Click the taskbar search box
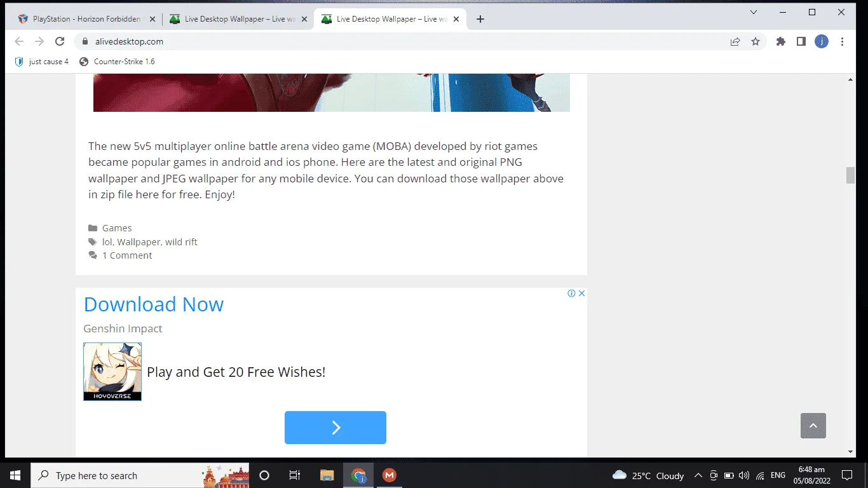The width and height of the screenshot is (868, 488). click(140, 475)
